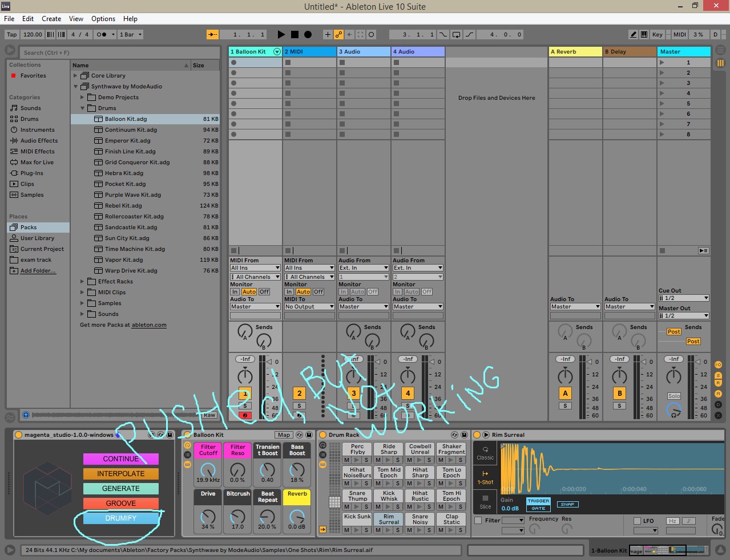Arm the Arrangement Record button
The height and width of the screenshot is (560, 730).
pos(308,34)
